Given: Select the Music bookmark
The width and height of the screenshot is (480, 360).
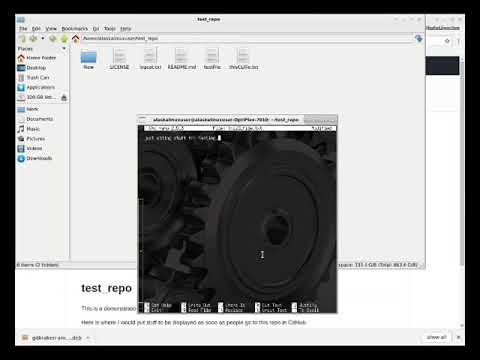Looking at the screenshot, I should pos(29,129).
